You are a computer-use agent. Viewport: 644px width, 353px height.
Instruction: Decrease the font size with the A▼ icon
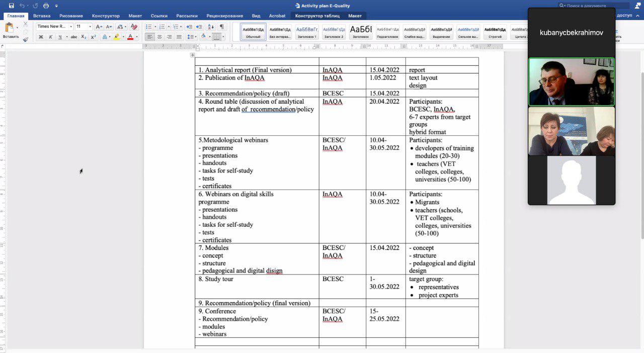coord(109,27)
